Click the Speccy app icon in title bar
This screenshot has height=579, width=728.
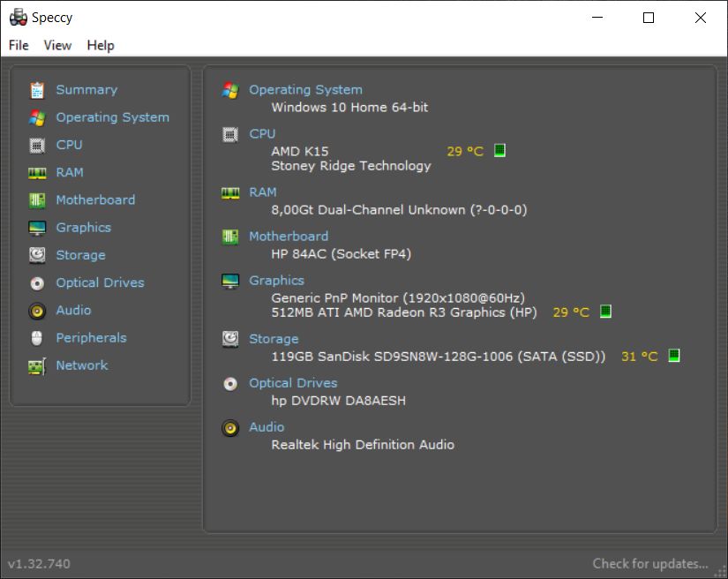coord(19,17)
